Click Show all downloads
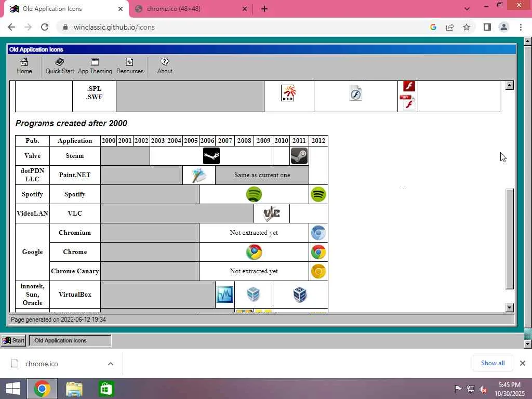 point(493,363)
